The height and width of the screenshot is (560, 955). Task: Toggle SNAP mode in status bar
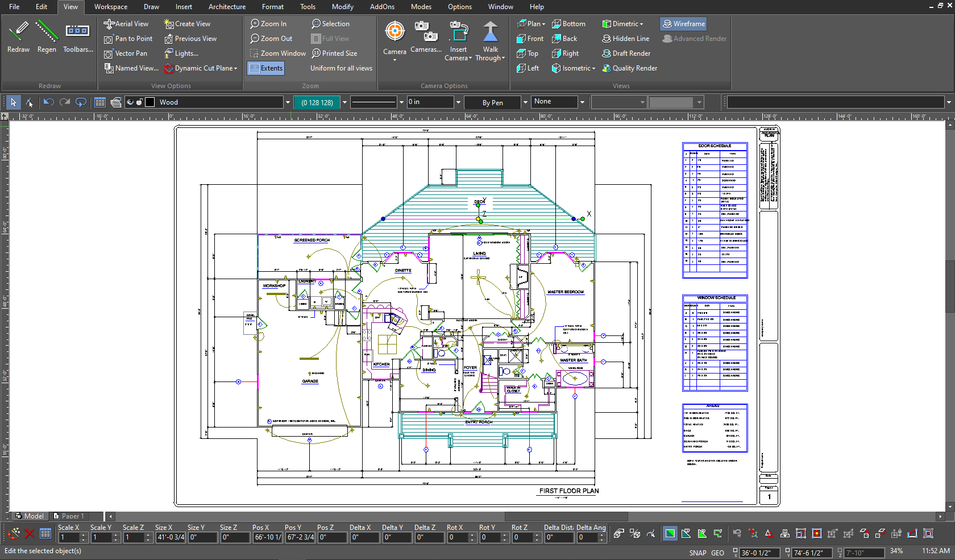click(x=697, y=553)
